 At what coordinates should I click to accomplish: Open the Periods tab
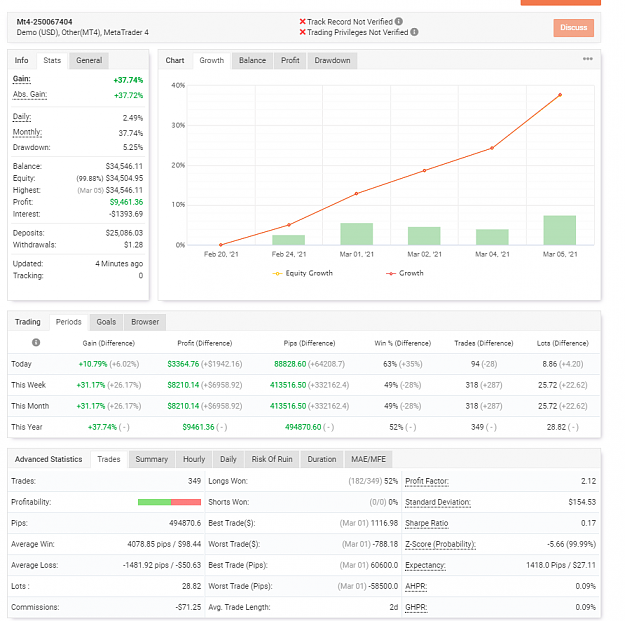[69, 322]
